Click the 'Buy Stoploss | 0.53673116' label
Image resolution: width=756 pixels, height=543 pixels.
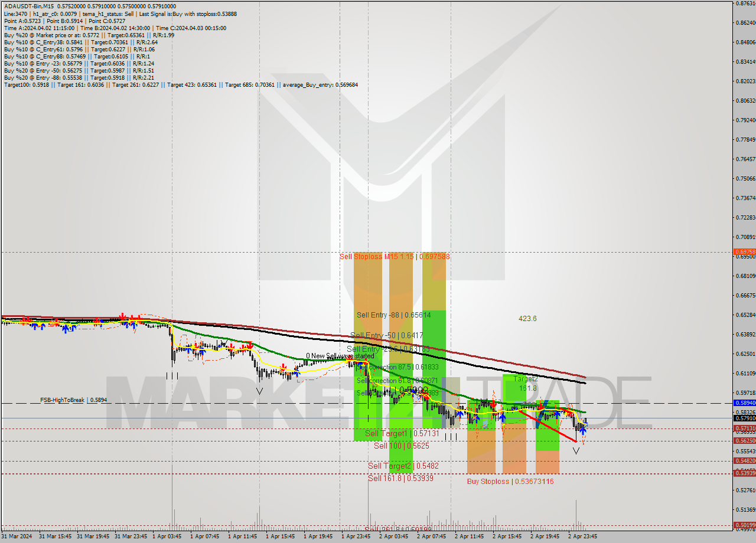(x=510, y=482)
